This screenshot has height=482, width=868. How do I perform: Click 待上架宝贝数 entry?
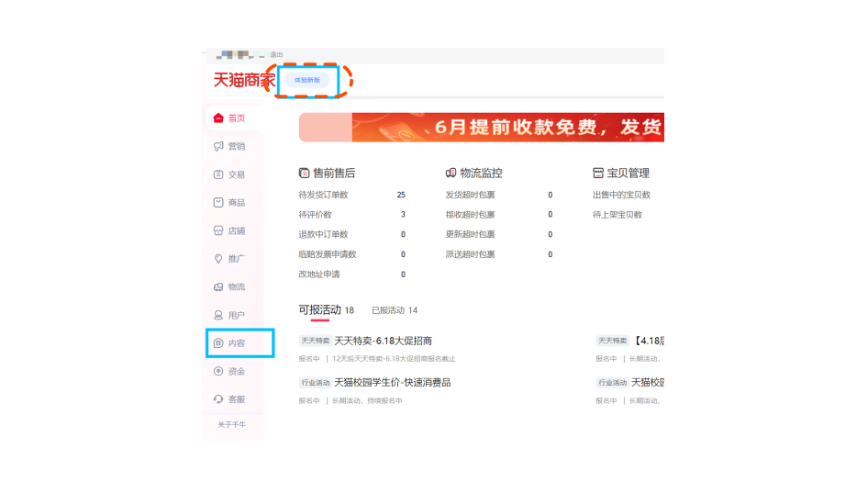coord(618,215)
